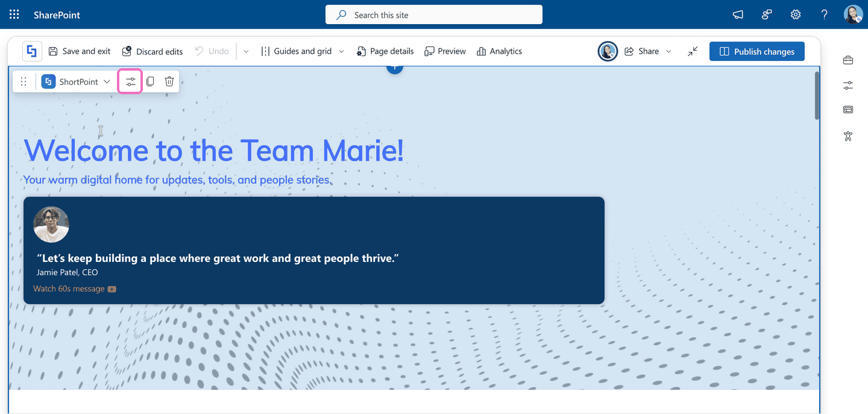Image resolution: width=868 pixels, height=414 pixels.
Task: Open Page details
Action: [385, 51]
